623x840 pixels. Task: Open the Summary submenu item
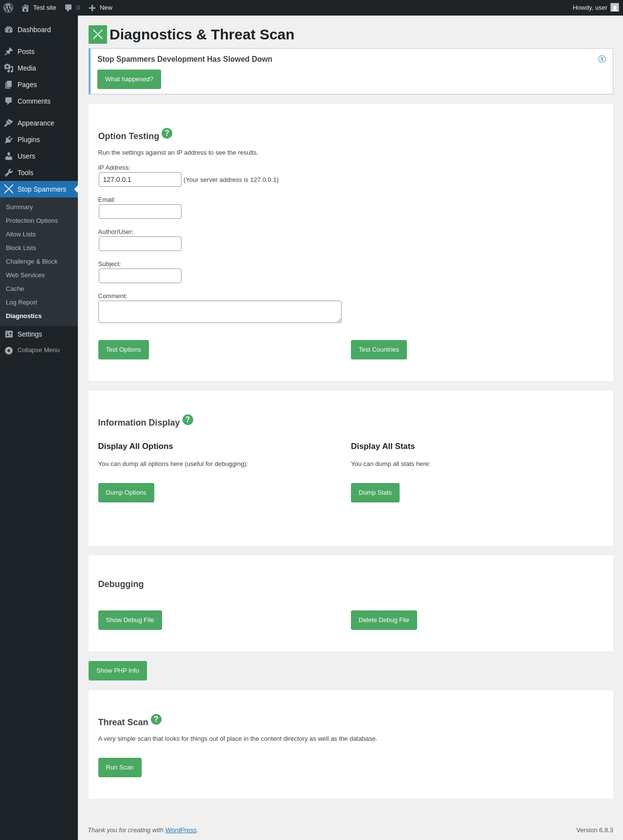point(19,207)
